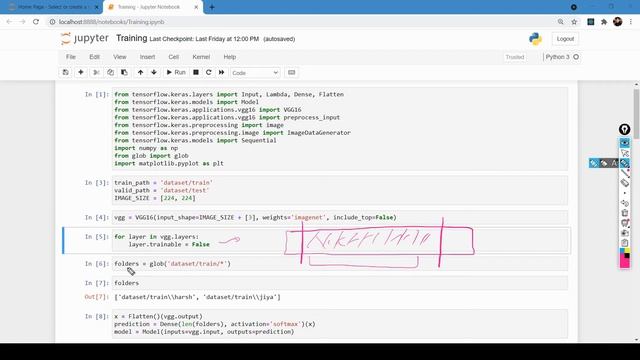The width and height of the screenshot is (640, 360).
Task: Pick the black color swatch
Action: (x=627, y=256)
